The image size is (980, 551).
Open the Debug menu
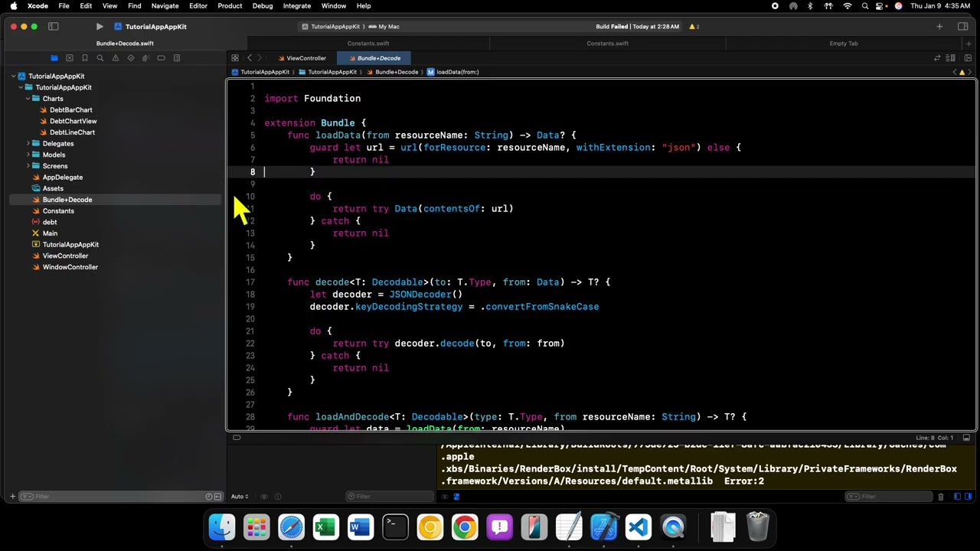coord(263,6)
